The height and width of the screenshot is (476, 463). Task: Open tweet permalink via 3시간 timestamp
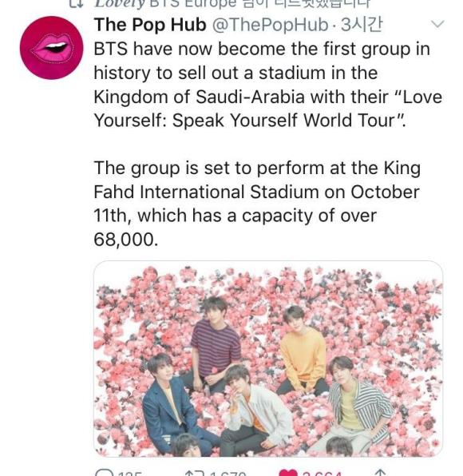pyautogui.click(x=362, y=25)
